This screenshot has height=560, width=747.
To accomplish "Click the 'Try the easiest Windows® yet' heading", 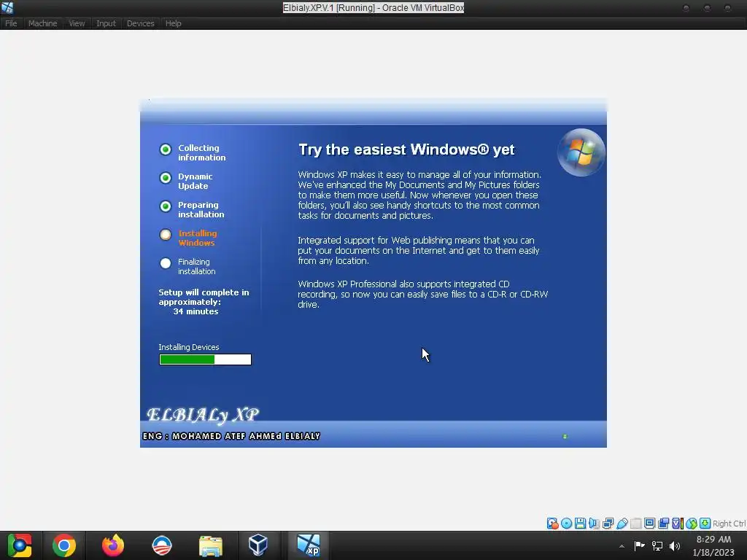I will click(x=406, y=149).
